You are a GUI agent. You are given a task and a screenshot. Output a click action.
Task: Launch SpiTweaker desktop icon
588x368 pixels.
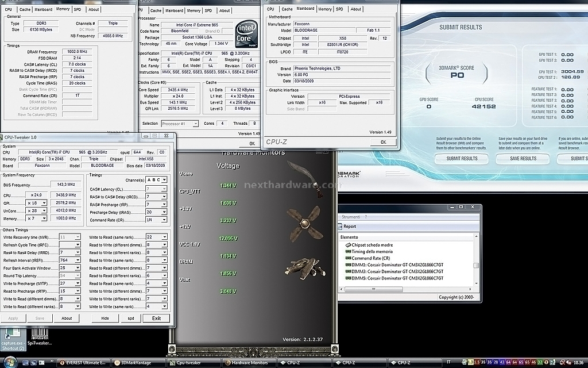pyautogui.click(x=40, y=337)
